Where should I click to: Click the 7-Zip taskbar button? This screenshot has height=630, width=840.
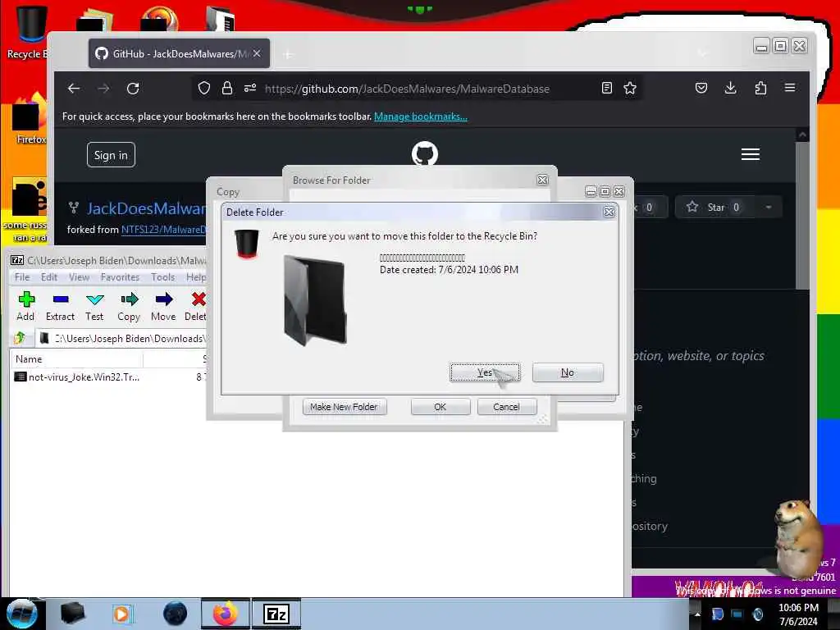pyautogui.click(x=276, y=614)
